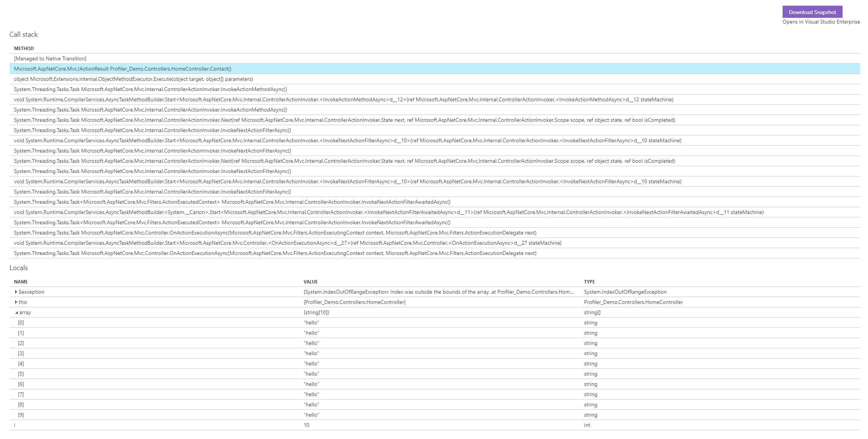Click the Download Snapshot button
The height and width of the screenshot is (439, 868).
point(812,12)
